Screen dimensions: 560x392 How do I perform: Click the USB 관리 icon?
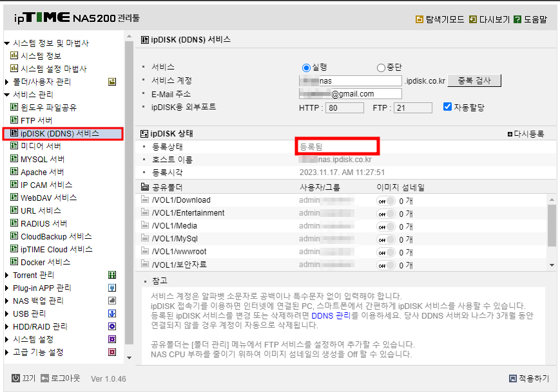coord(112,313)
